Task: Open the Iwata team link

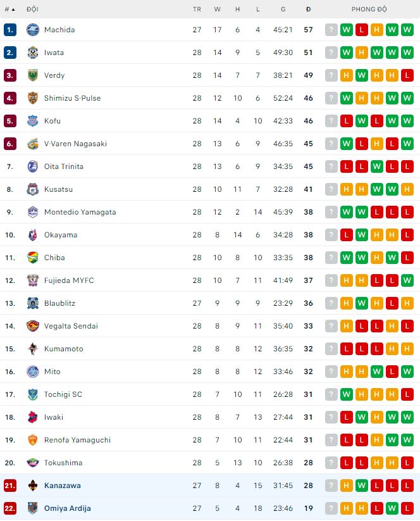Action: (54, 53)
